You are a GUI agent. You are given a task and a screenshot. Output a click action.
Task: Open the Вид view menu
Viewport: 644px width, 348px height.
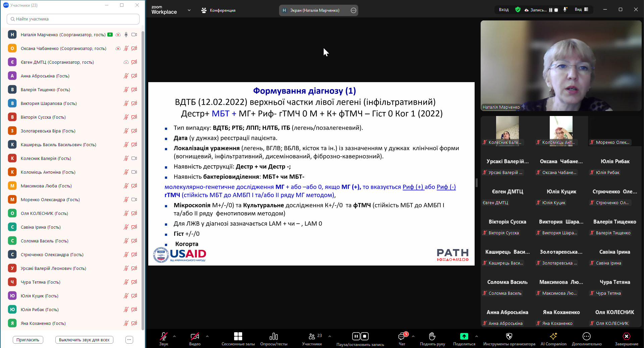(x=581, y=10)
